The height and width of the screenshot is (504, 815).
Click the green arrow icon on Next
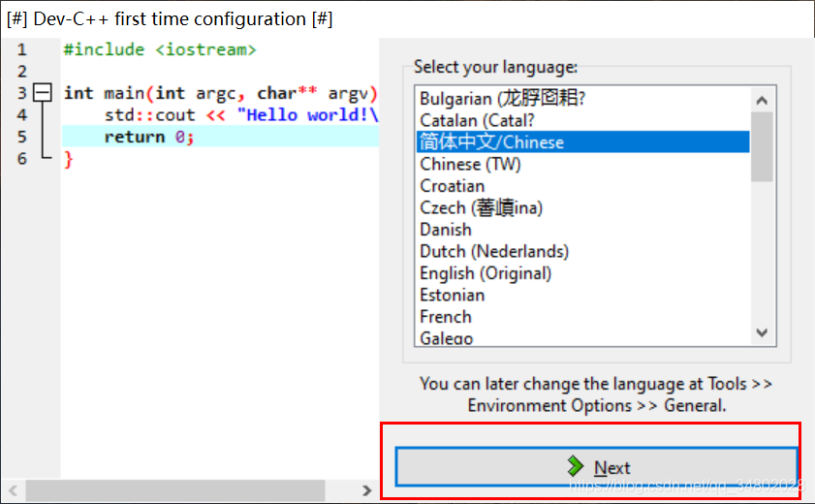pyautogui.click(x=576, y=466)
